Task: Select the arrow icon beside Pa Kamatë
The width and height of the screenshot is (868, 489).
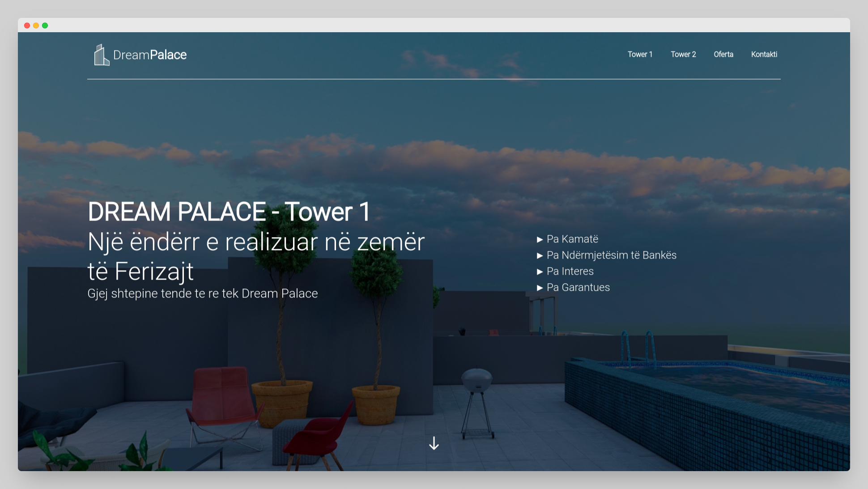Action: click(540, 239)
